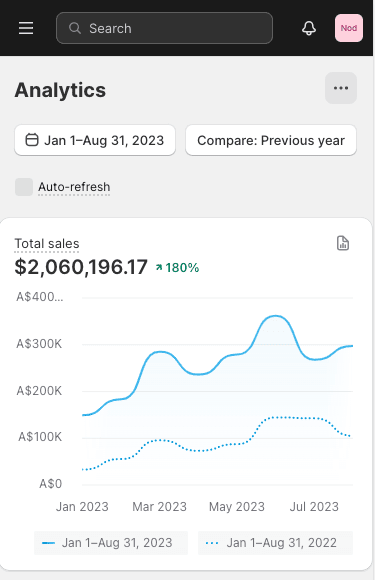Click the 180% increase indicator
This screenshot has width=375, height=580.
[x=178, y=267]
